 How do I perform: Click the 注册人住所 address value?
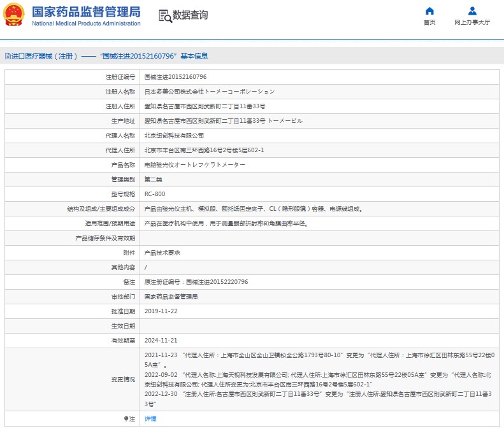[205, 106]
